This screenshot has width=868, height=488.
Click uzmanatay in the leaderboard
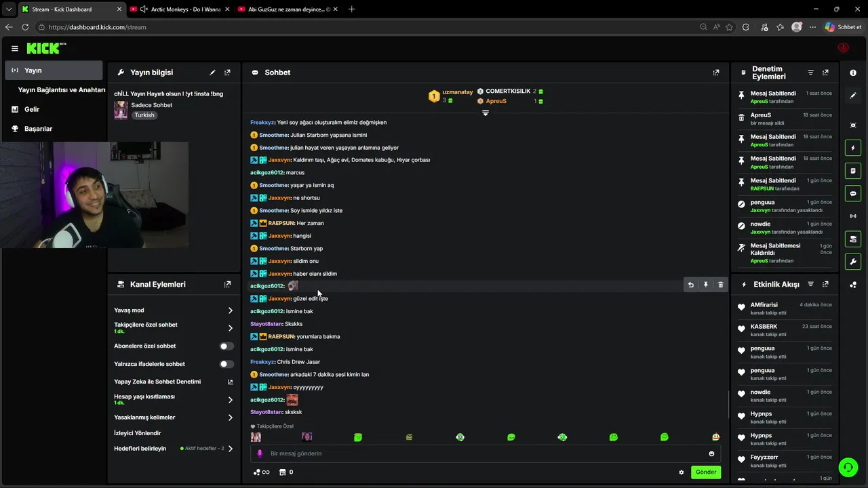(458, 92)
